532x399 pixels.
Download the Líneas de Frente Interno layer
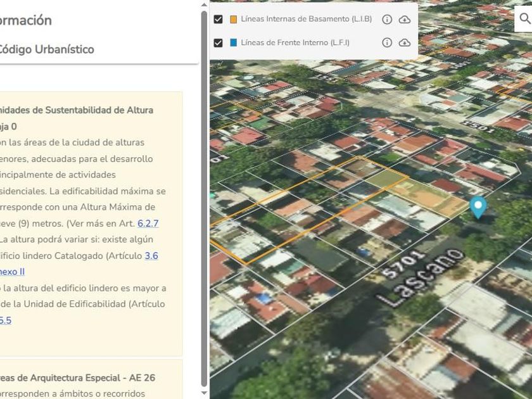click(405, 42)
